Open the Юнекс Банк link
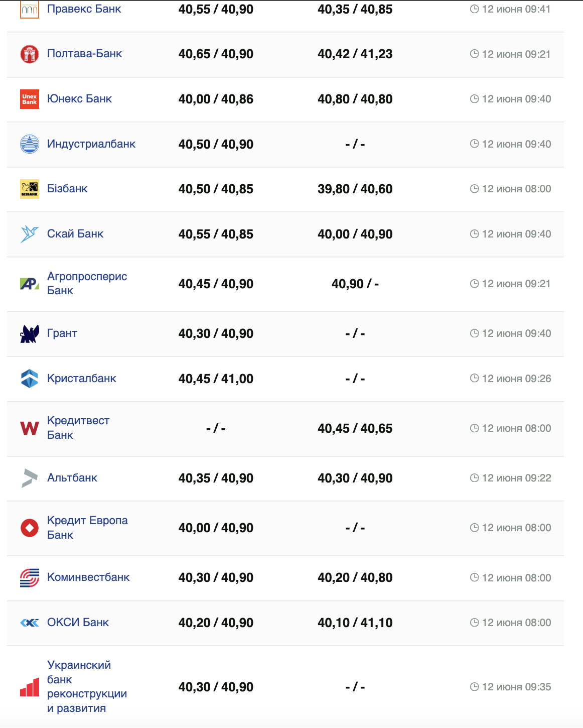The width and height of the screenshot is (583, 728). point(79,99)
